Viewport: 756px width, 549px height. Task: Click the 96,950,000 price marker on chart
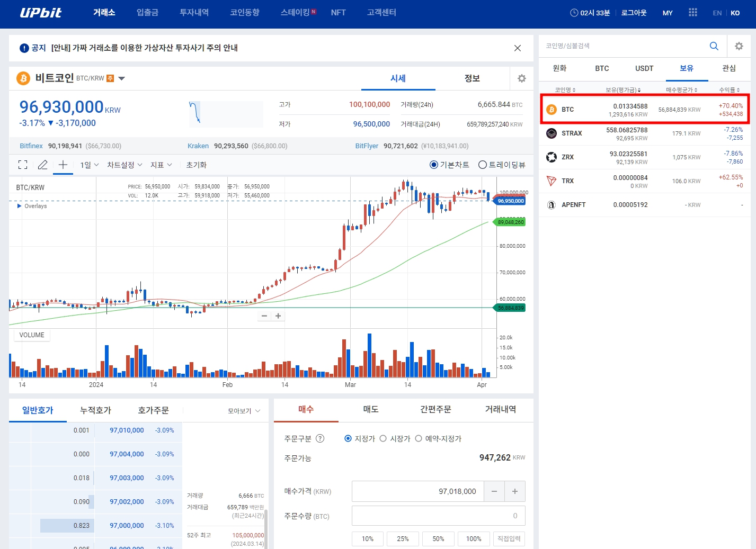510,201
